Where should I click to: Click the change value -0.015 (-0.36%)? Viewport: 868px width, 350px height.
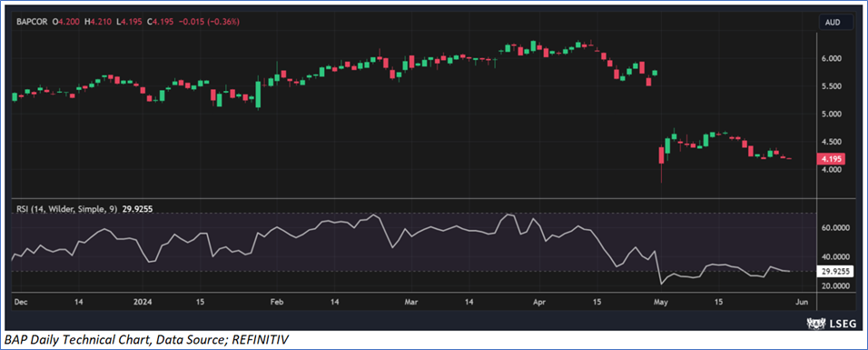pos(209,22)
